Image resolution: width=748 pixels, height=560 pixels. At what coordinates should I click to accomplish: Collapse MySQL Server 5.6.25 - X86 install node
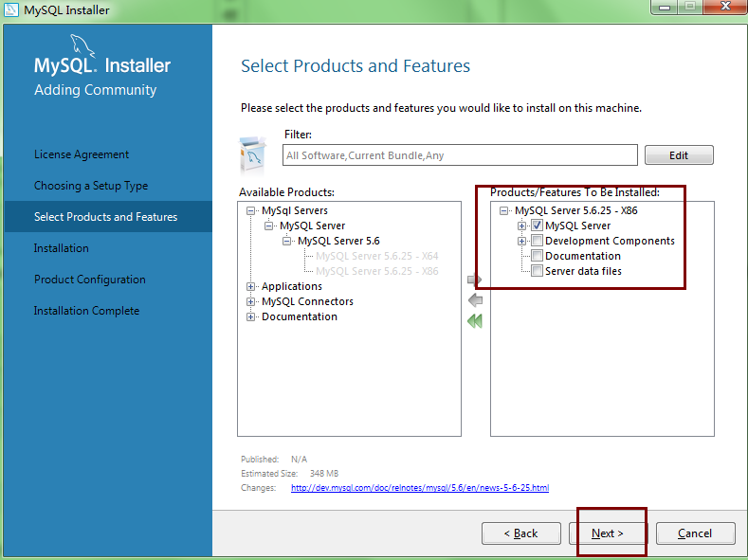tap(503, 210)
